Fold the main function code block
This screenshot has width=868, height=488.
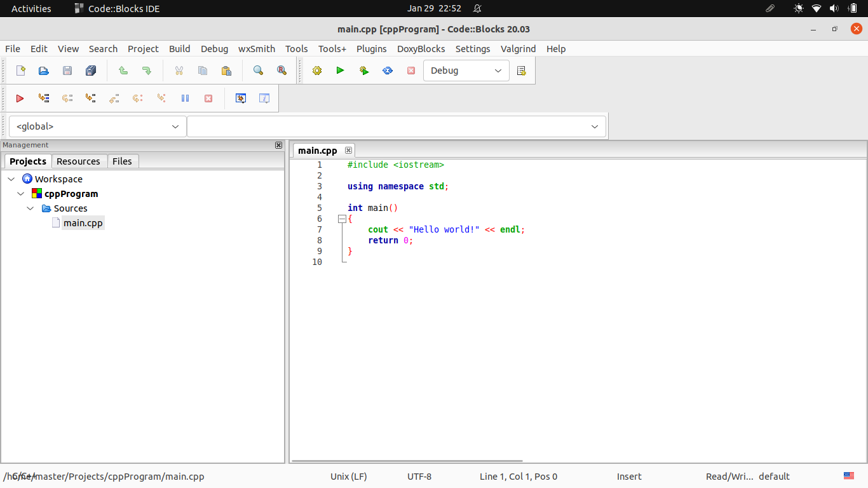point(342,219)
